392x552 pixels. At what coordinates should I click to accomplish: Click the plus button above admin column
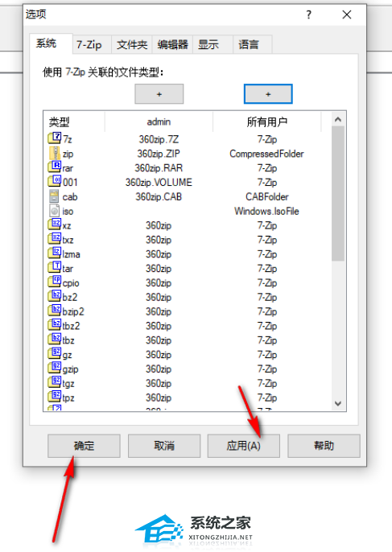coord(159,94)
